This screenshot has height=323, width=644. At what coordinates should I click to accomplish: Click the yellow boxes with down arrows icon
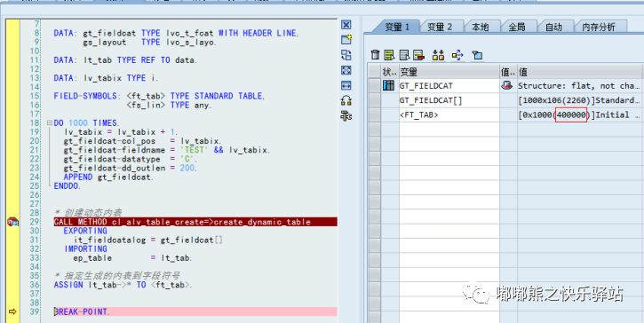point(439,55)
